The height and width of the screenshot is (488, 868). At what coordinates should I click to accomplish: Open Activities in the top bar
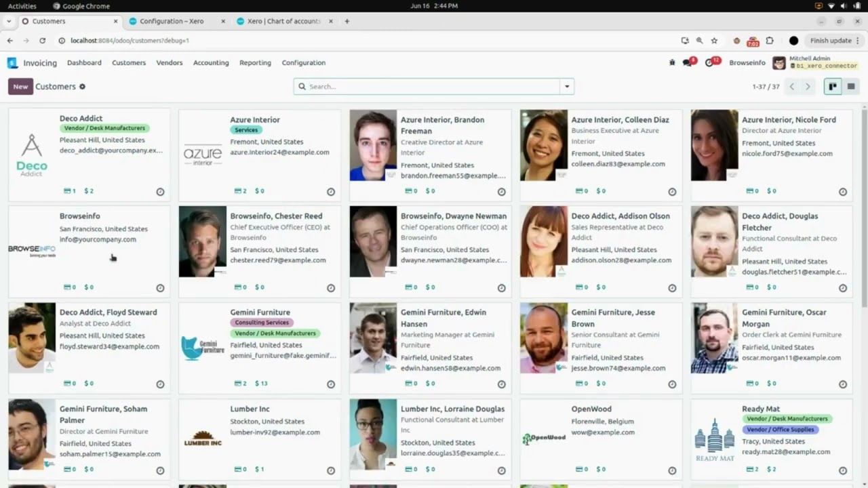(x=22, y=5)
